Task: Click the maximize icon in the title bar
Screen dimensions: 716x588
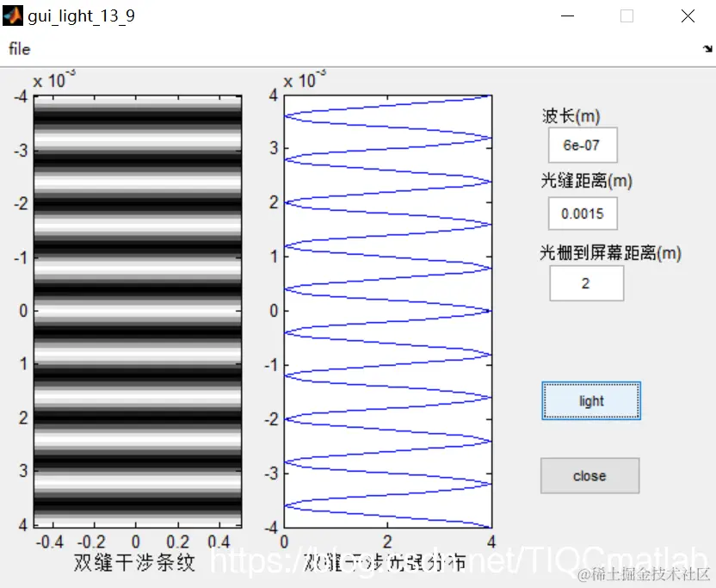Action: (626, 15)
